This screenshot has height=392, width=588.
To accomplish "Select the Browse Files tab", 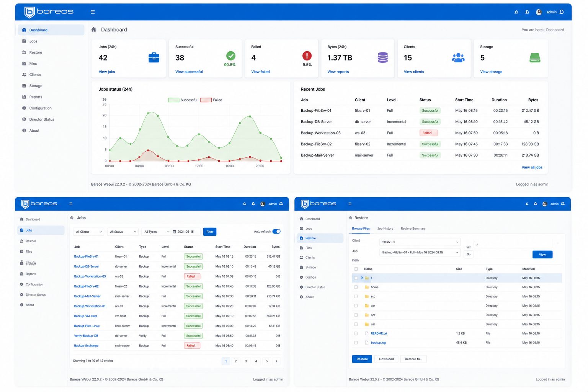I will [x=361, y=229].
